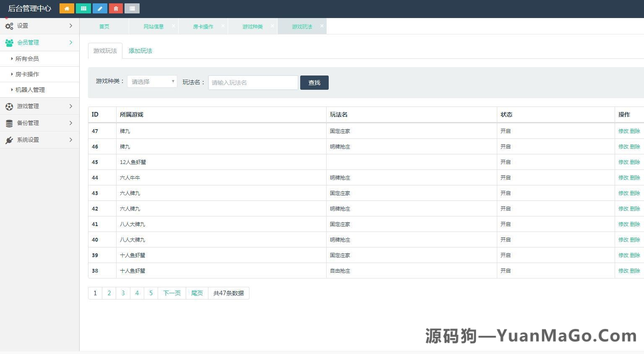This screenshot has height=354, width=644.
Task: Click the gray list icon in toolbar
Action: pyautogui.click(x=132, y=8)
